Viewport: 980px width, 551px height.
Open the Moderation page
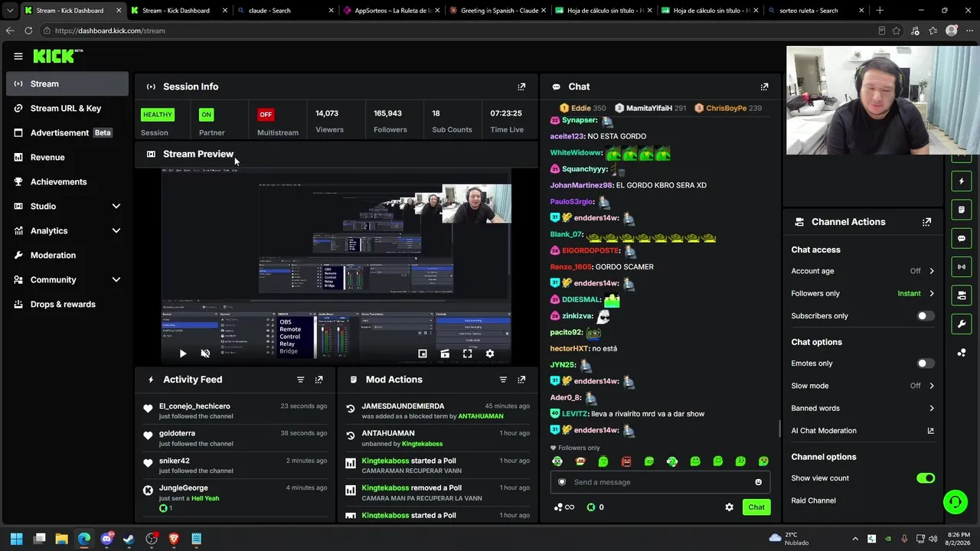67,255
